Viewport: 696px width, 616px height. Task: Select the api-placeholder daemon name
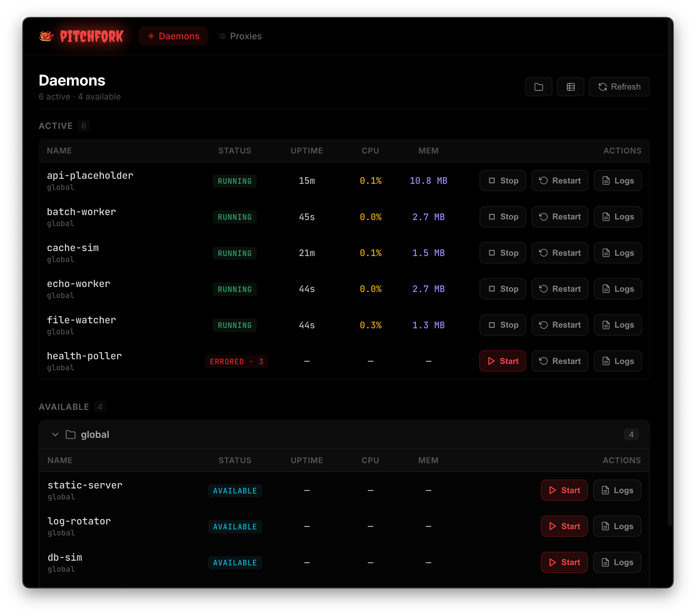tap(90, 175)
